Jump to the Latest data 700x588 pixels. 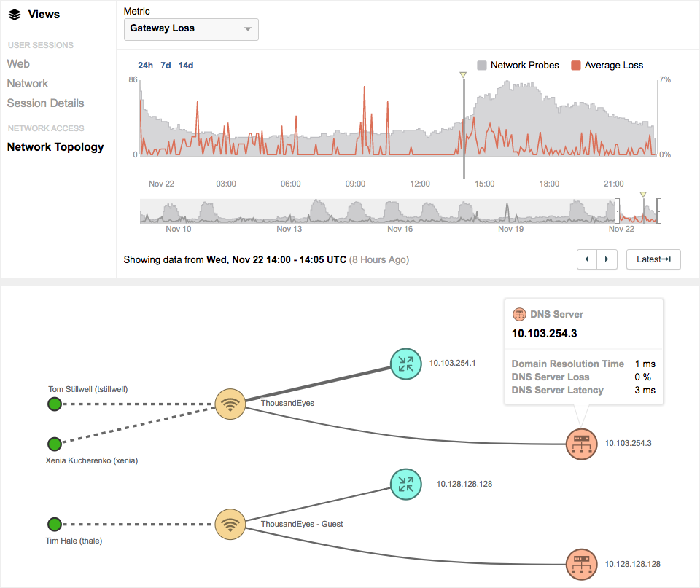pos(653,259)
